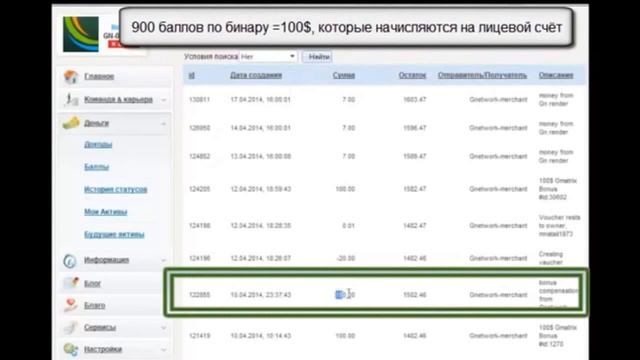640x360 pixels.
Task: Sort by Отправитель/Получатель column header
Action: tap(482, 75)
